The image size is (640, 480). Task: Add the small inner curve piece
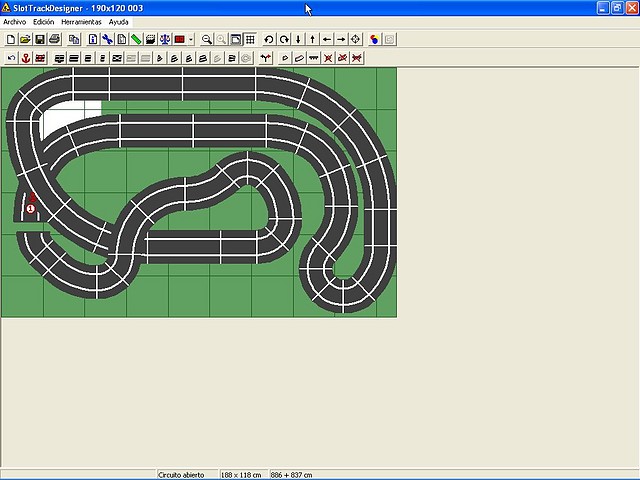[x=160, y=58]
